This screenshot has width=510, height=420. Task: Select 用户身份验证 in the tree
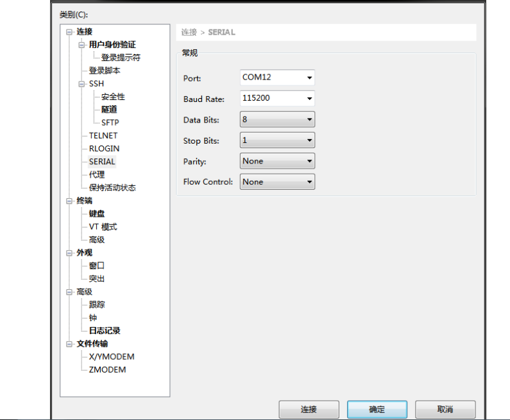[x=112, y=45]
